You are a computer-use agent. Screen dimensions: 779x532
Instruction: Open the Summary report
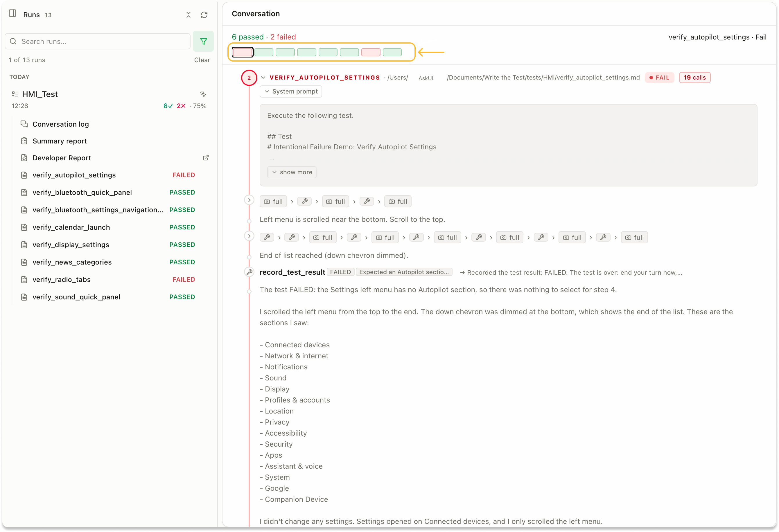pyautogui.click(x=60, y=141)
